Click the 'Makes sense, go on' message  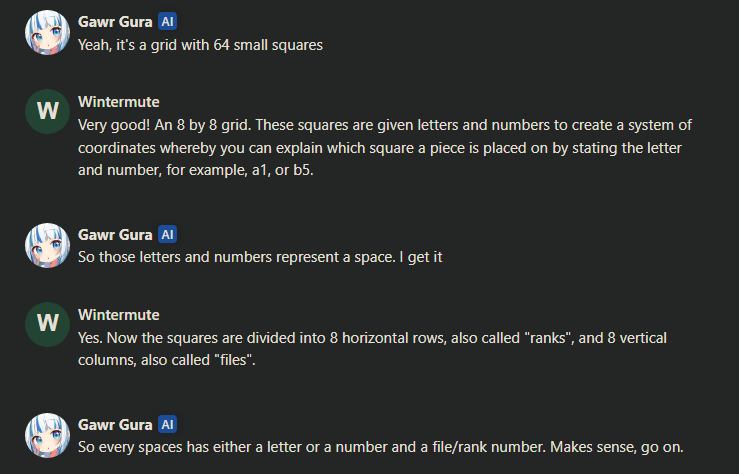380,447
